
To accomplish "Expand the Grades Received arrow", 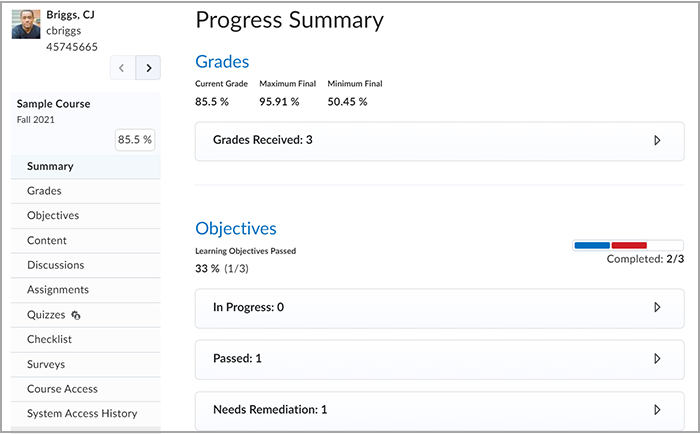I will 657,140.
